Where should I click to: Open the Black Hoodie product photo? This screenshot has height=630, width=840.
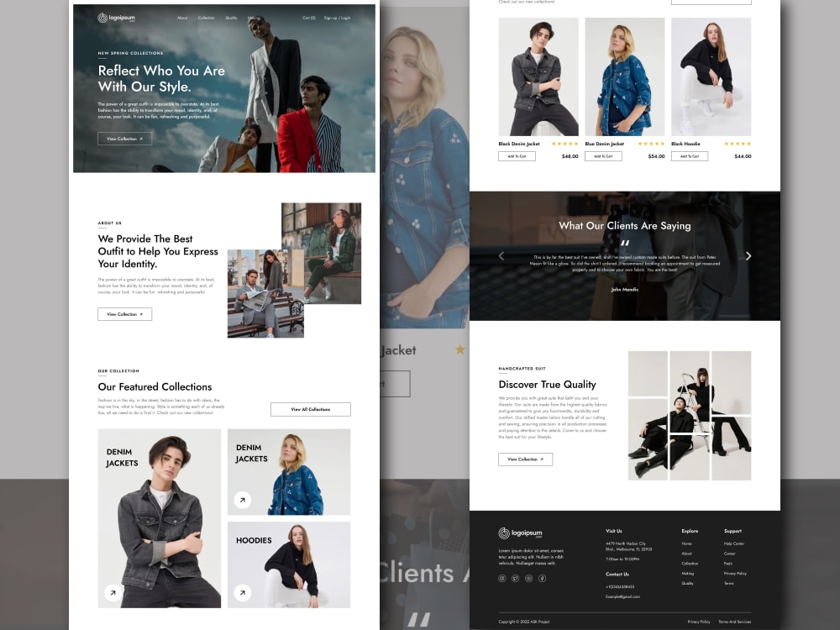point(711,76)
